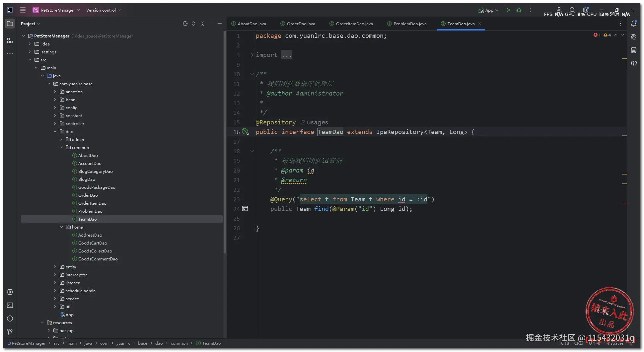Open the Database tool window
The height and width of the screenshot is (352, 644).
tap(633, 50)
